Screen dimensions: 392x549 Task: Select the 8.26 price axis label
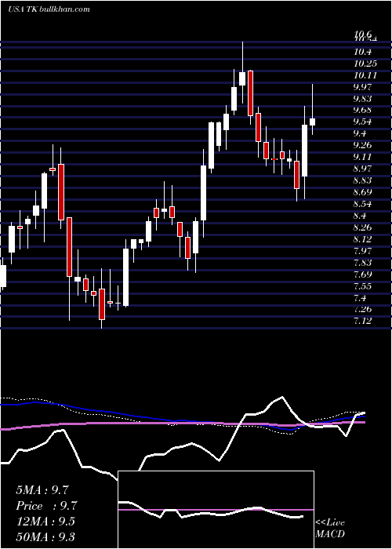[362, 227]
